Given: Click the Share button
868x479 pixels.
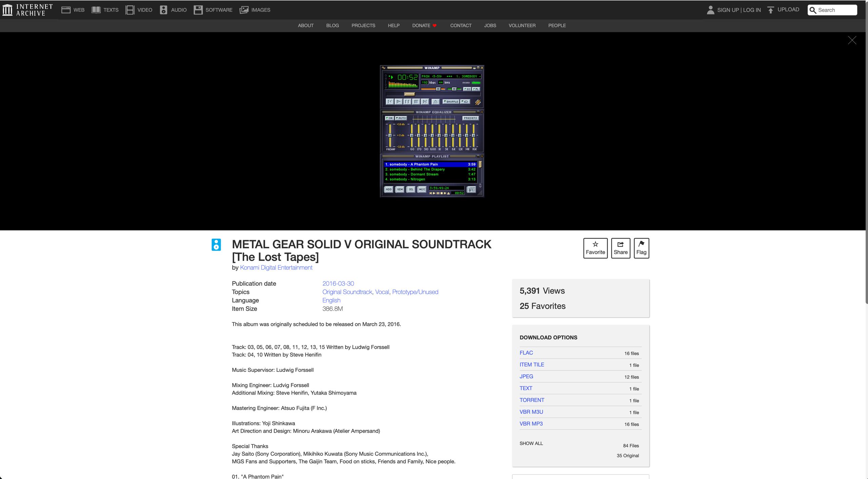Looking at the screenshot, I should click(620, 248).
